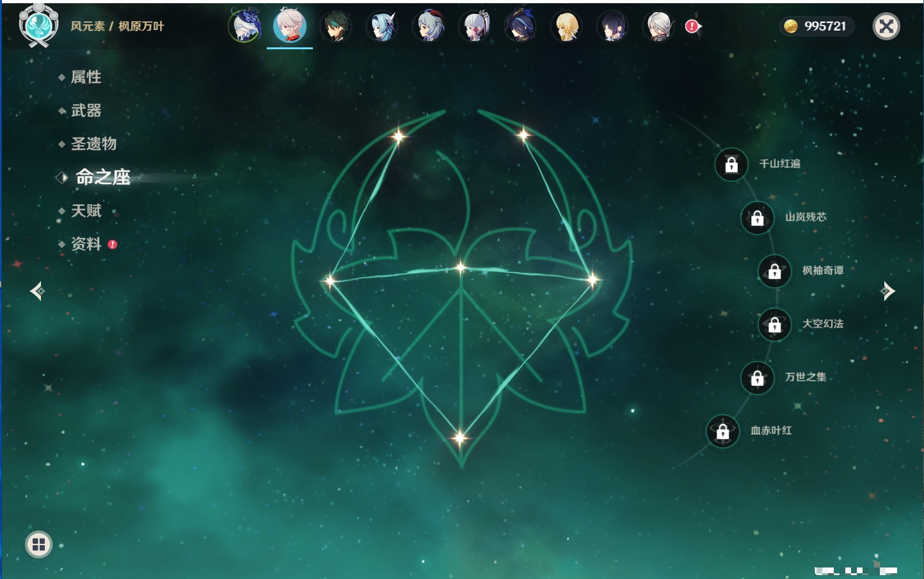Open the four-square grid menu button
This screenshot has width=924, height=579.
click(38, 544)
